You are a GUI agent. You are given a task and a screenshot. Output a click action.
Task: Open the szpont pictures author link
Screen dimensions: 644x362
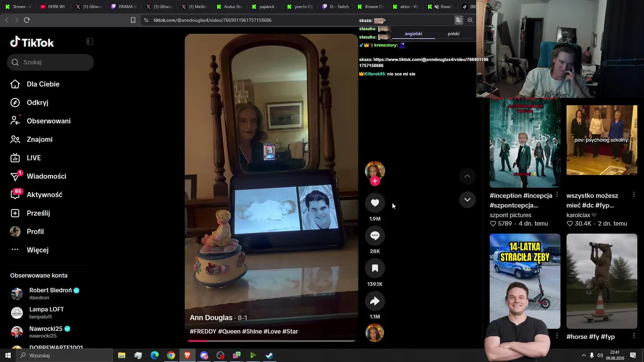click(x=510, y=215)
